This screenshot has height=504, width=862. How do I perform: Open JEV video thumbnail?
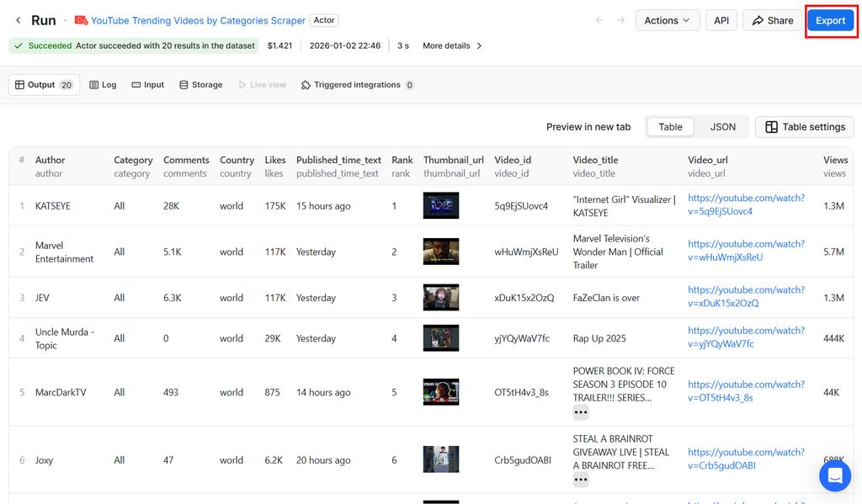pyautogui.click(x=441, y=297)
